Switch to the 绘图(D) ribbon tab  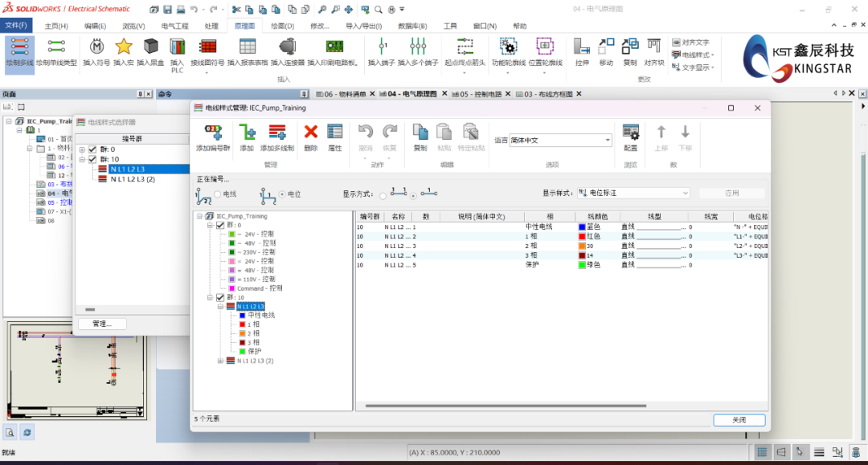283,26
